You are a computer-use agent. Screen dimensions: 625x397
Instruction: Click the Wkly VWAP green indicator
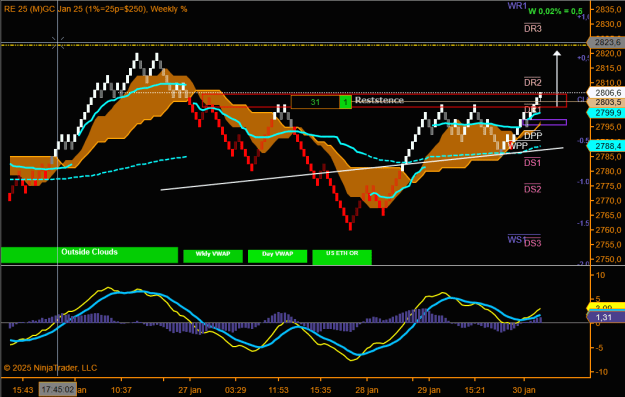tap(213, 256)
